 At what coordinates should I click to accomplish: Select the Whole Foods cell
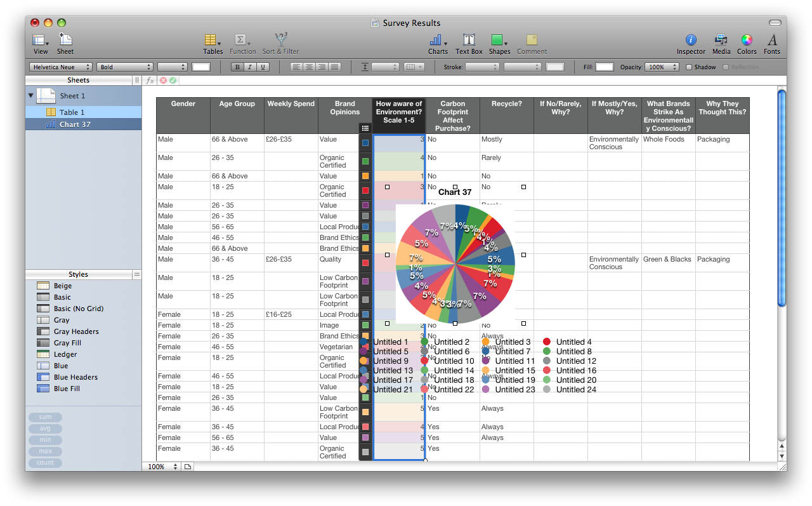tap(669, 143)
